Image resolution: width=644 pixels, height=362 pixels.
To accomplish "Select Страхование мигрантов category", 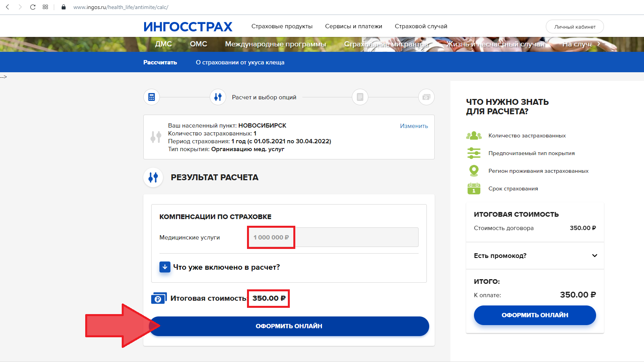I will (386, 44).
